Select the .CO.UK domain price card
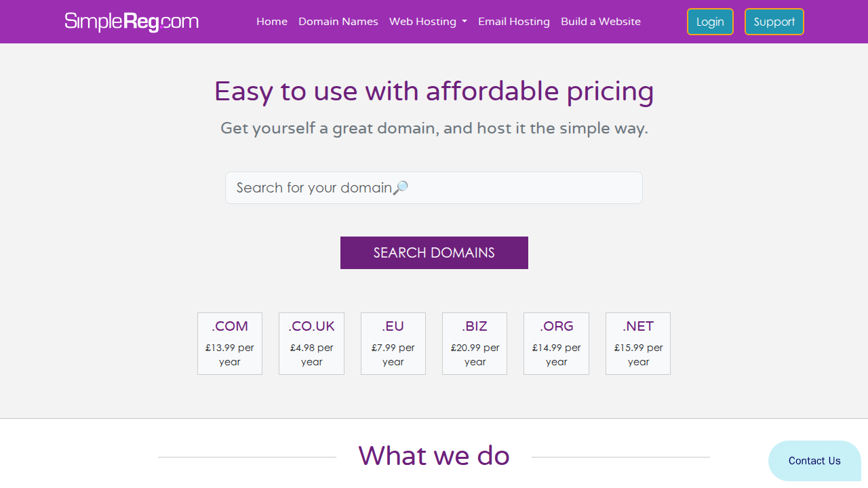The width and height of the screenshot is (868, 488). click(x=311, y=344)
